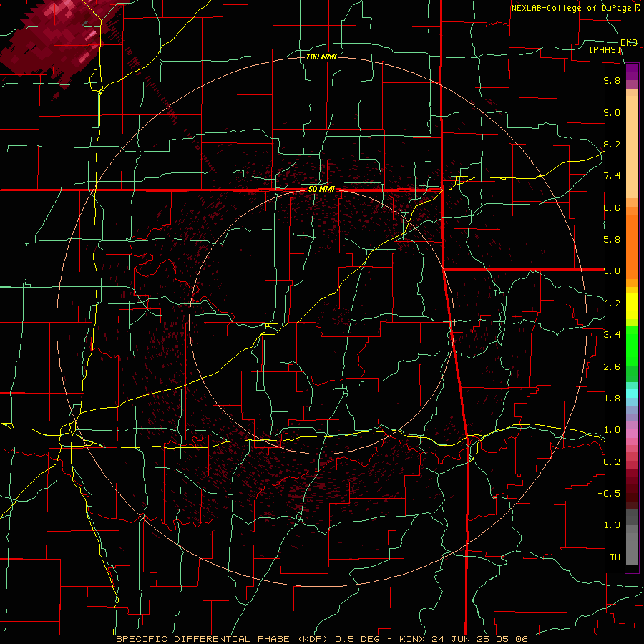Click the -0.5 value on color scale
This screenshot has height=644, width=644.
click(x=609, y=494)
